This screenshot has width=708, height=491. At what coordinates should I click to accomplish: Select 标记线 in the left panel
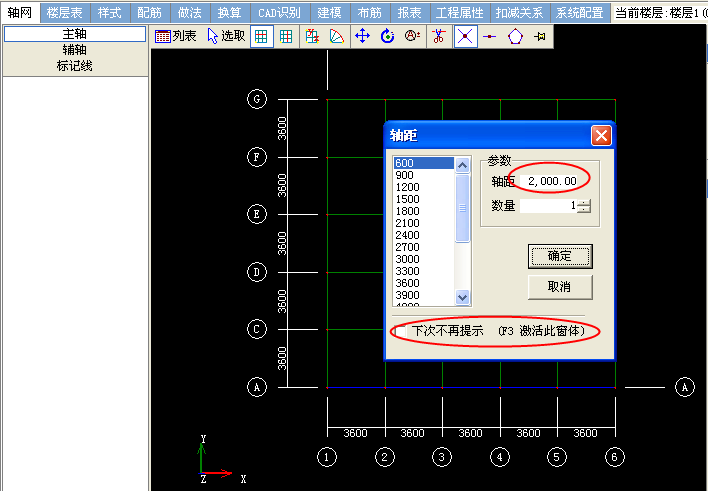(75, 66)
